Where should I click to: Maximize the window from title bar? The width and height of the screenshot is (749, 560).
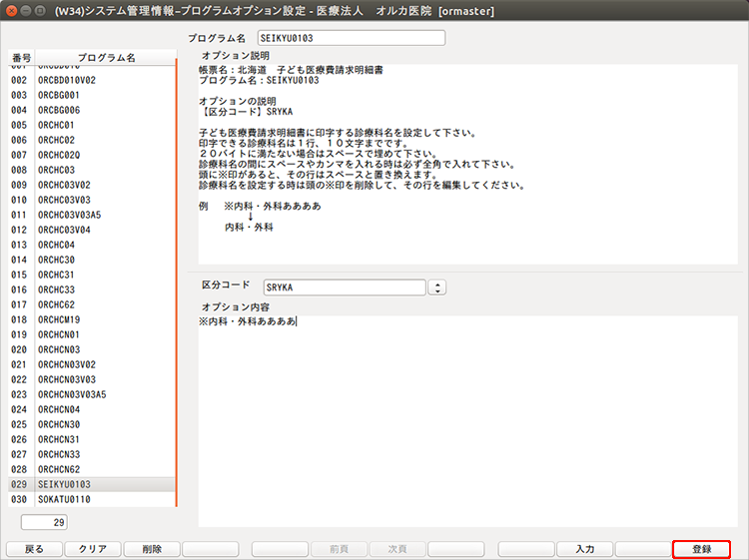pyautogui.click(x=41, y=11)
